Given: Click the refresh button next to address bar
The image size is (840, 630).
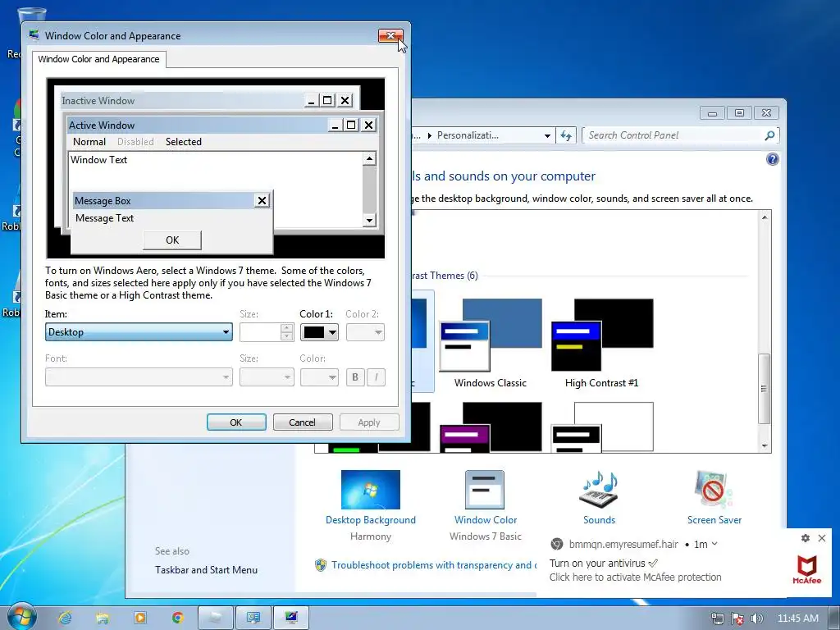Looking at the screenshot, I should point(566,135).
